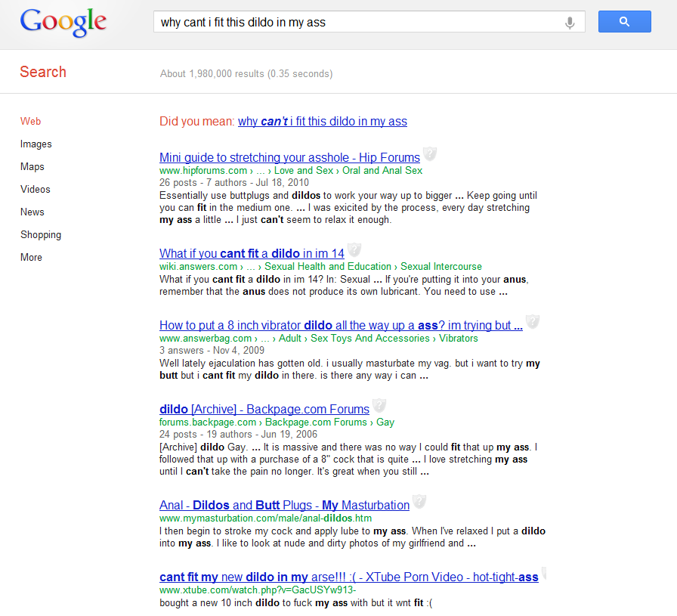Click the About 1,980,000 results text
The width and height of the screenshot is (677, 616).
pos(246,74)
